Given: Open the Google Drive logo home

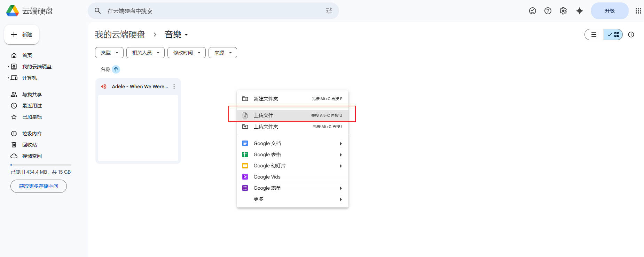Looking at the screenshot, I should tap(13, 11).
